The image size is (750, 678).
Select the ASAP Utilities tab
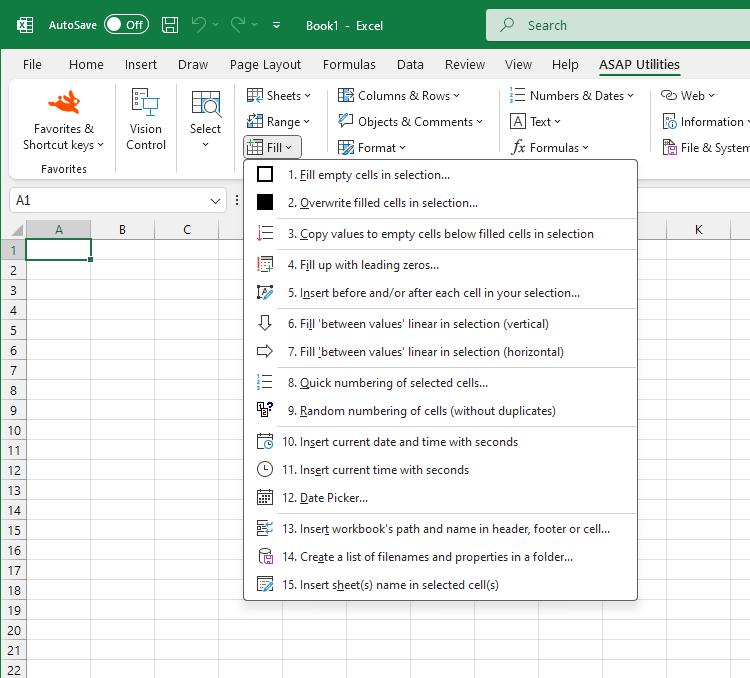pos(639,65)
